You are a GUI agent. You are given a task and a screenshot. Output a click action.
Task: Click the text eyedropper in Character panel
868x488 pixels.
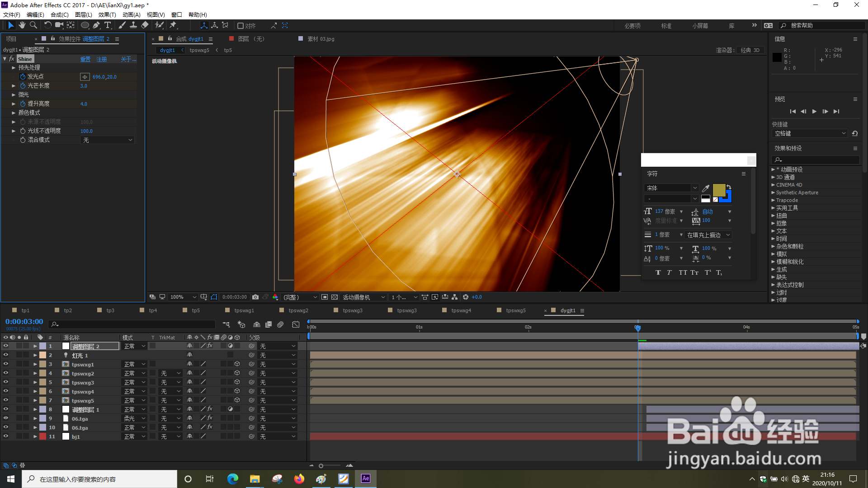click(x=705, y=188)
